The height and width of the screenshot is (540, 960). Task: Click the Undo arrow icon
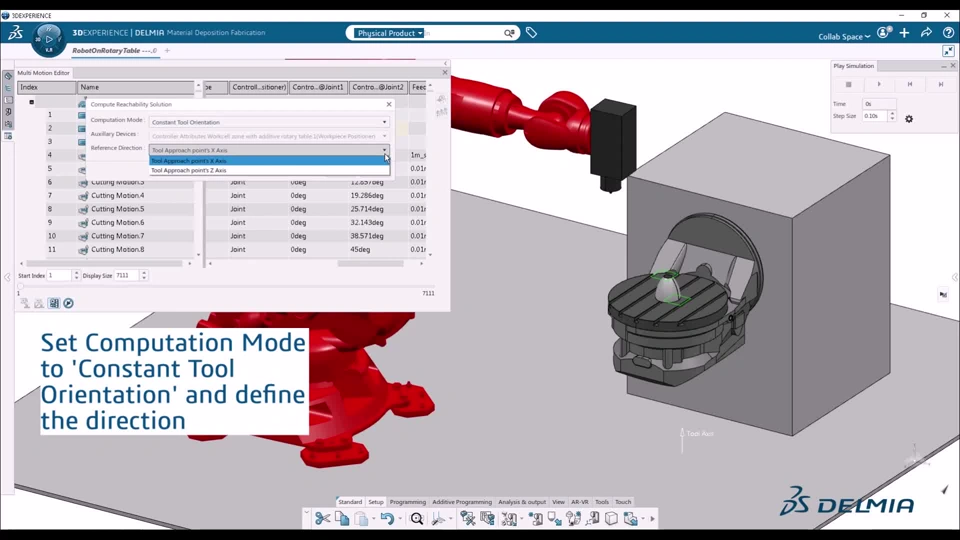click(x=387, y=519)
